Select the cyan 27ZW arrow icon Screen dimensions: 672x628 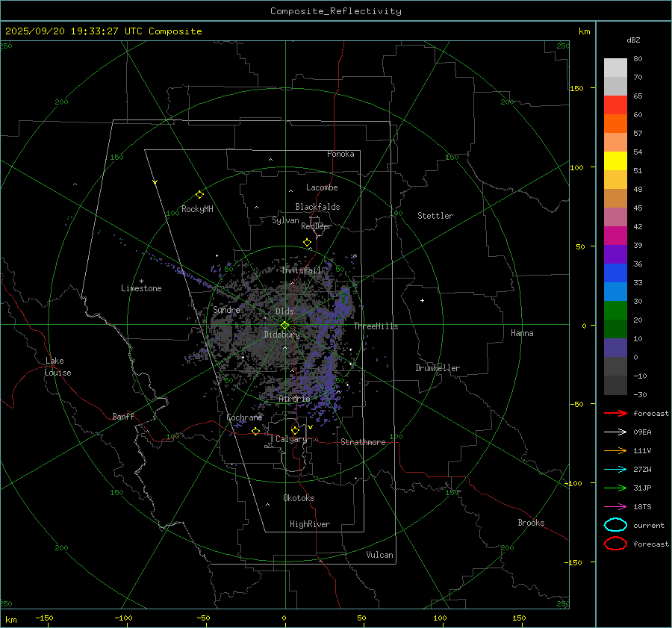(x=615, y=469)
